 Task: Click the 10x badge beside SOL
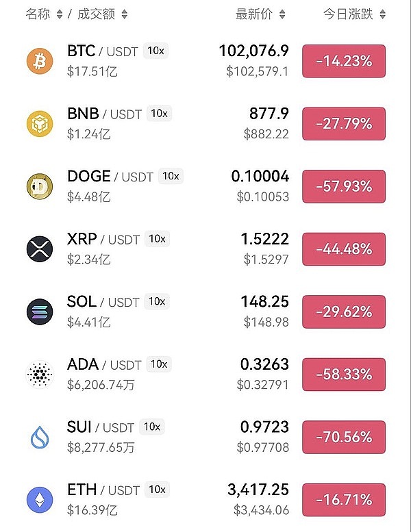157,301
